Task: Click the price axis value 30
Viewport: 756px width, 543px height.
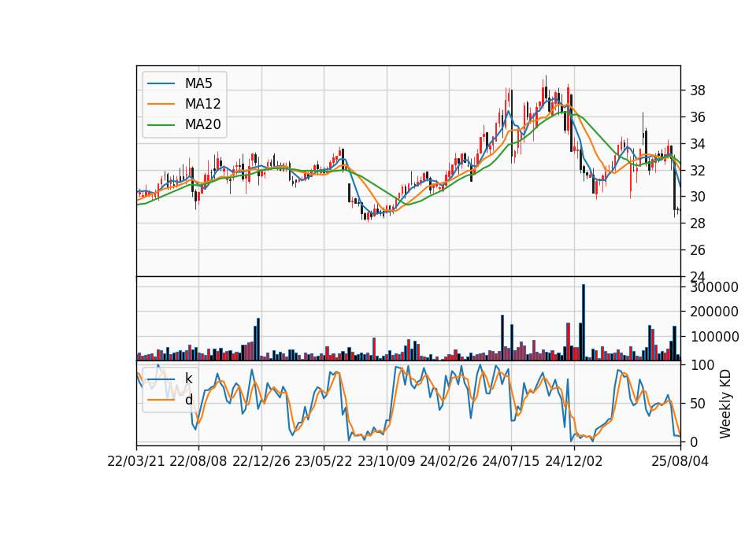Action: tap(698, 197)
